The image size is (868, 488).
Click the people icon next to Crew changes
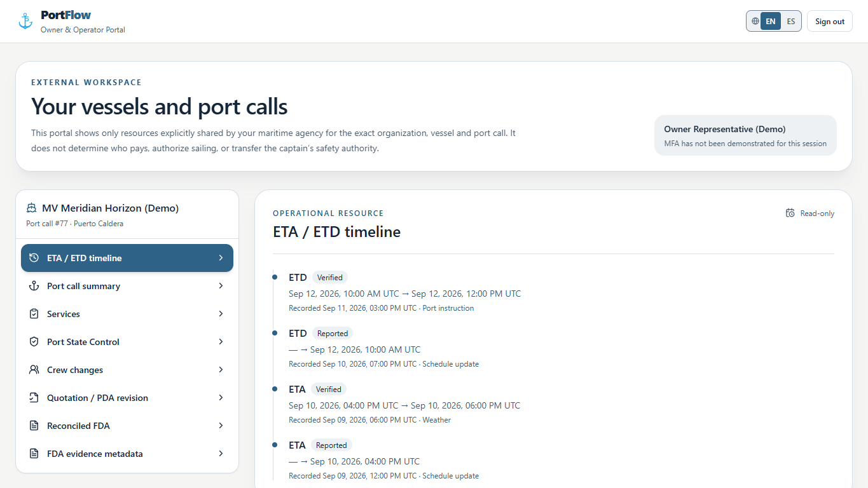click(x=34, y=370)
